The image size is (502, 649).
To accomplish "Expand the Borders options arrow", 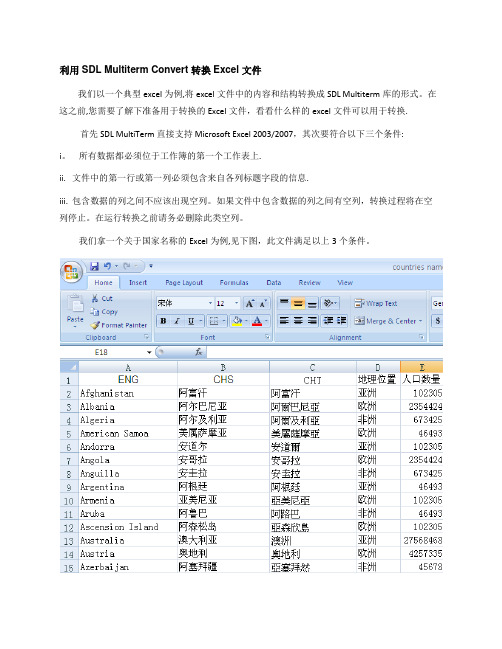I will [x=224, y=321].
